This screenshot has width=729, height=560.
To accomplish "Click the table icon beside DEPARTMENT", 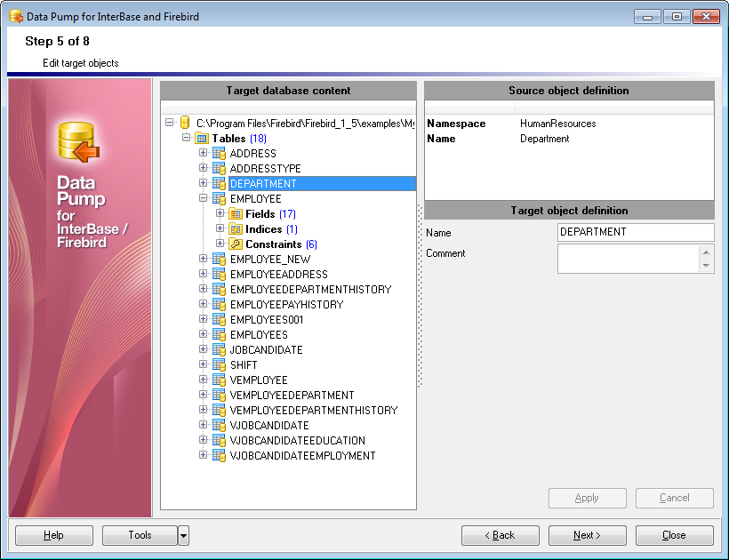I will [219, 183].
